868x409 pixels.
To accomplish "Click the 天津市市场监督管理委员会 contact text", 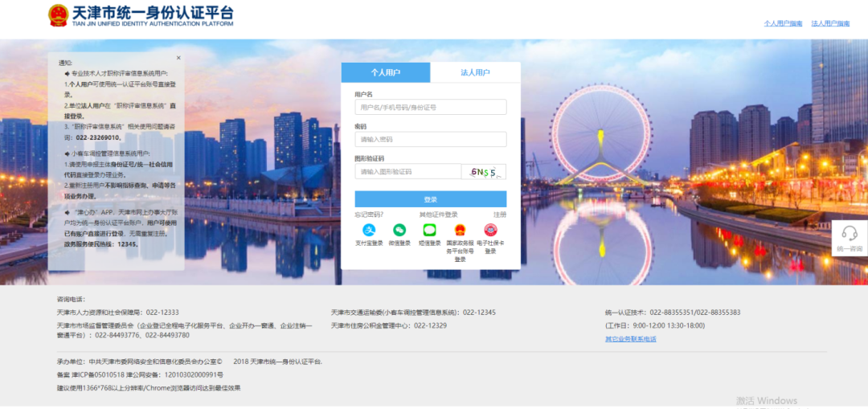I will pyautogui.click(x=185, y=330).
